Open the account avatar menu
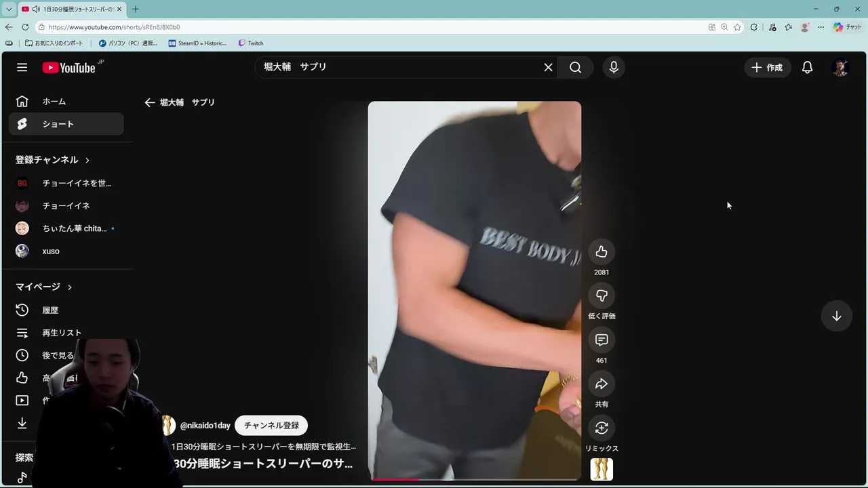Screen dimensions: 868x488 [840, 67]
